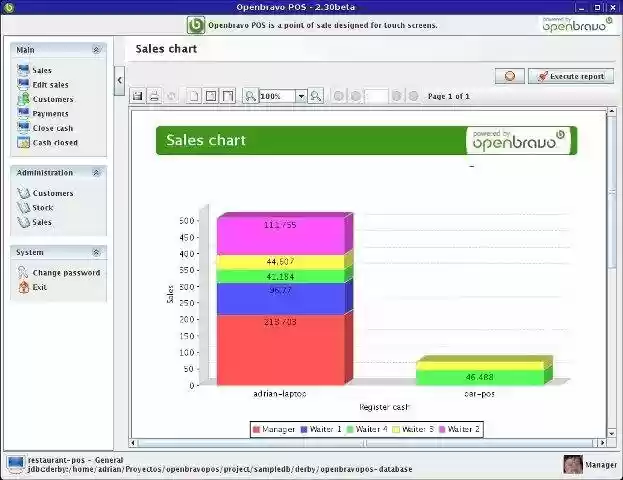
Task: Click Openbravo logo icon in the banner
Action: (x=196, y=25)
